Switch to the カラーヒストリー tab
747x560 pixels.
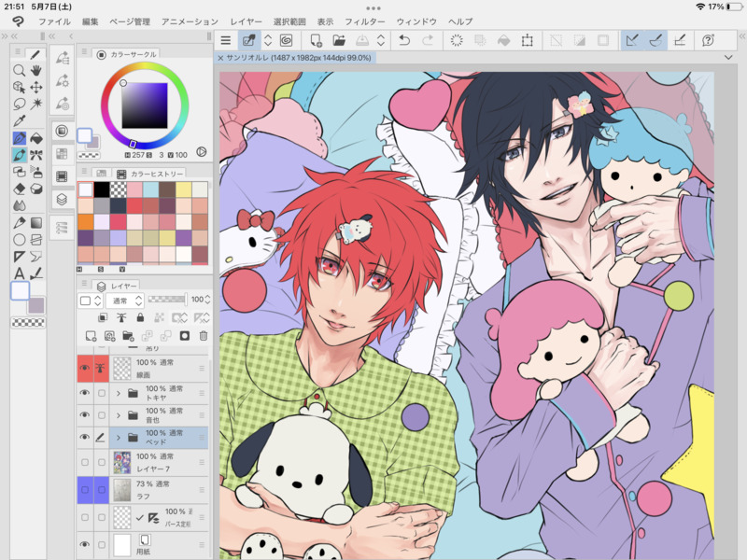click(x=150, y=174)
